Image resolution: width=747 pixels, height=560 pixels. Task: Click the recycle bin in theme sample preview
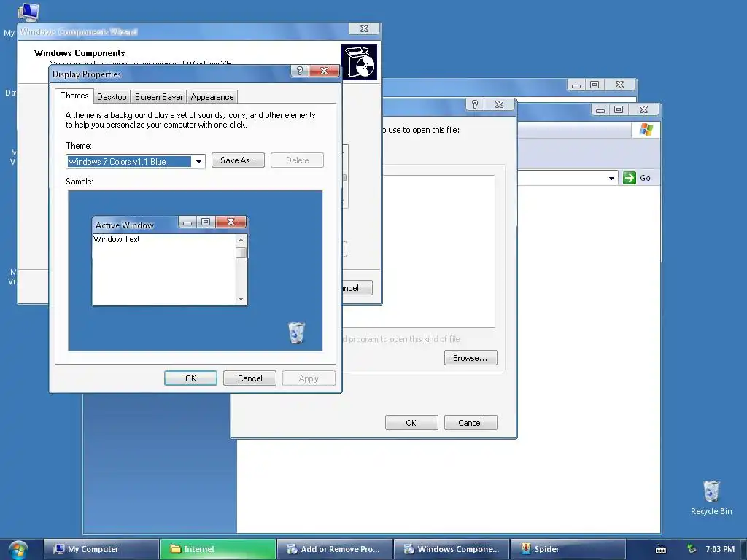(296, 332)
